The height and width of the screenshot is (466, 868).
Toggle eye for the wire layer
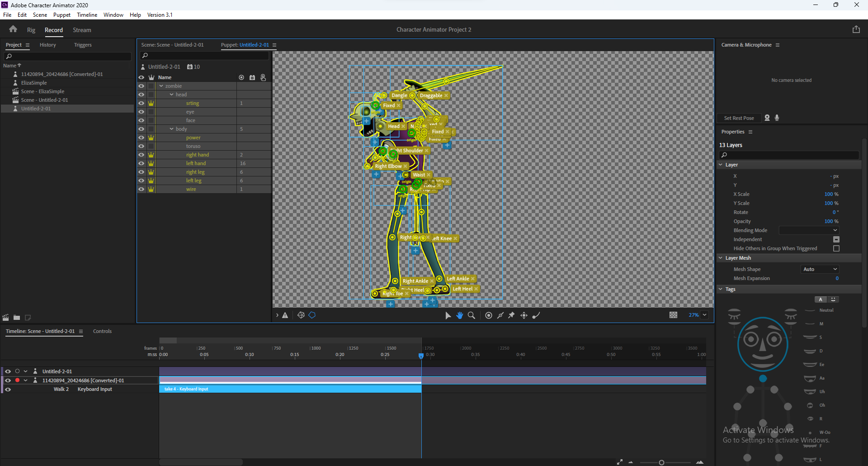[x=142, y=189]
